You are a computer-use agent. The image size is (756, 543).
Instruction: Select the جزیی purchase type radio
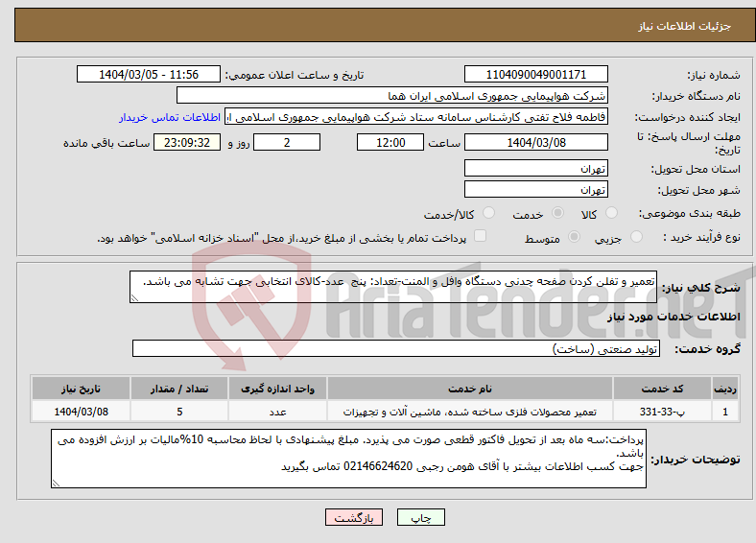pyautogui.click(x=636, y=236)
